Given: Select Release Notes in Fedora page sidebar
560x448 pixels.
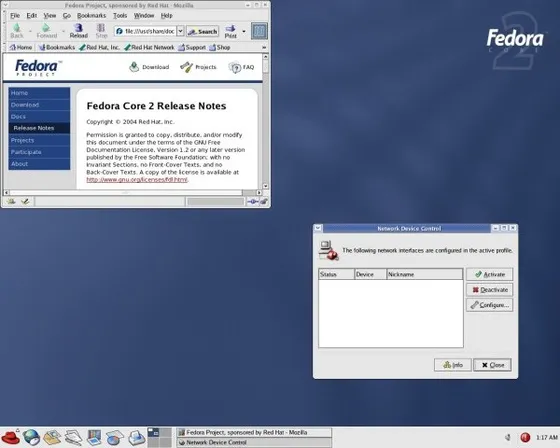Looking at the screenshot, I should (x=39, y=128).
